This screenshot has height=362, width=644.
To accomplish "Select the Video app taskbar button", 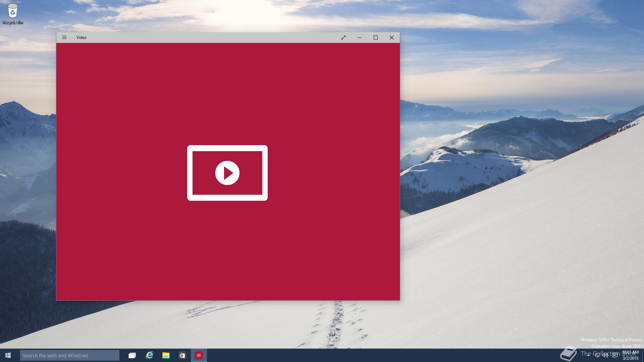I will [199, 355].
